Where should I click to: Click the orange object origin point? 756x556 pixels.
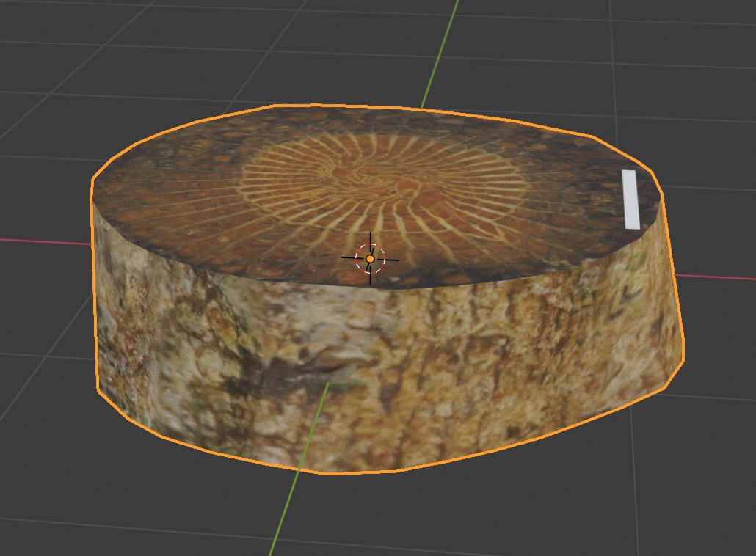coord(371,259)
